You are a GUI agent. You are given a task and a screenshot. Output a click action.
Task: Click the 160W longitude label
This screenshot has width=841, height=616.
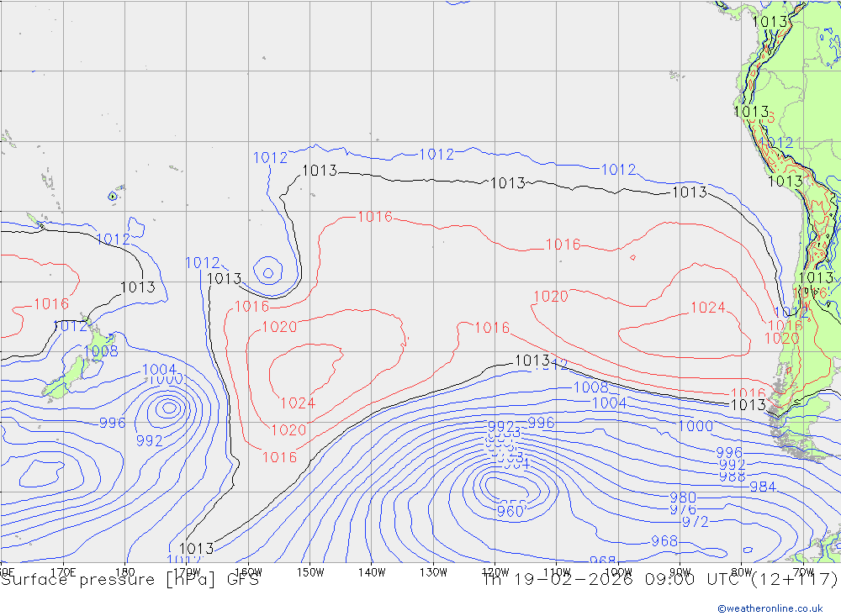(x=248, y=572)
